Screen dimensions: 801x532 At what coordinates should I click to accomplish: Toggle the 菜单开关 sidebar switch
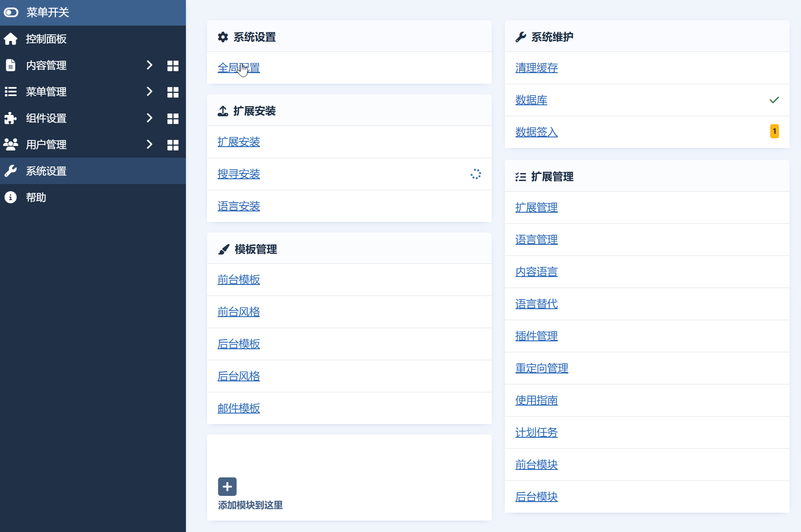coord(11,12)
